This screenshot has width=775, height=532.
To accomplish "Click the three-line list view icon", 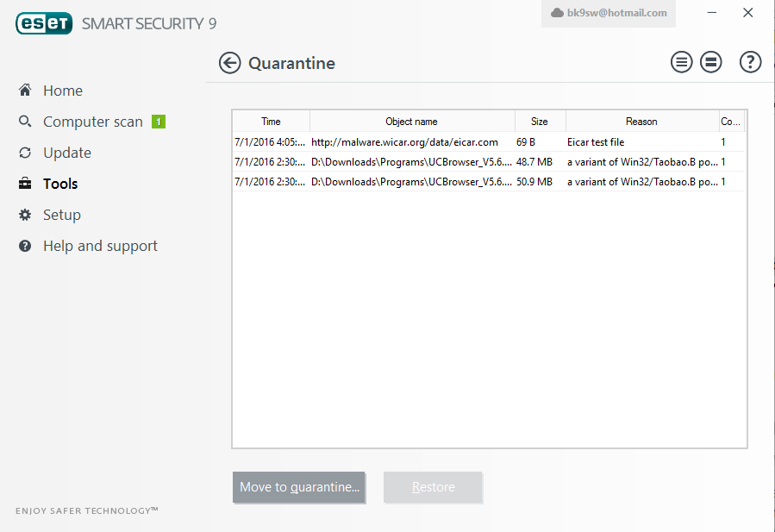I will [x=681, y=62].
